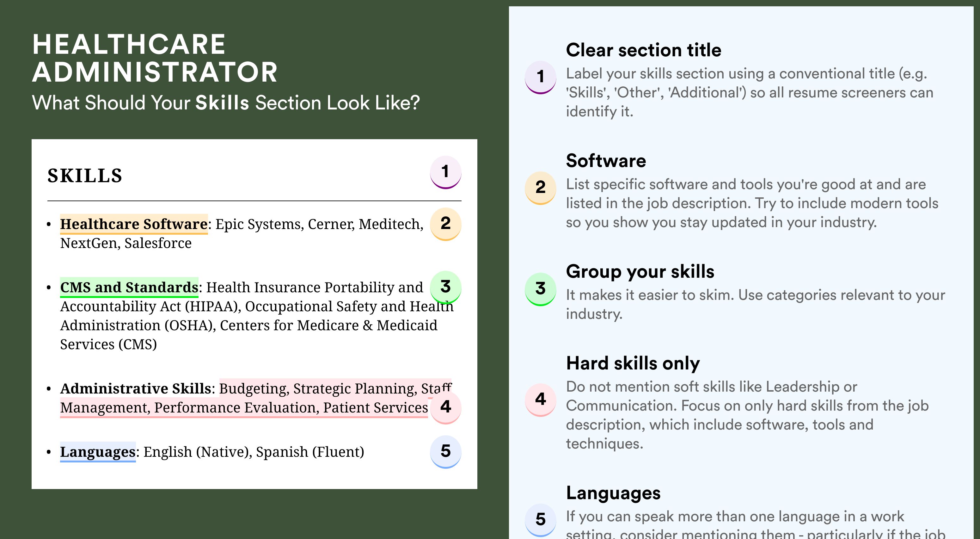
Task: Click green badge 3 beside CMS and Standards
Action: [445, 287]
